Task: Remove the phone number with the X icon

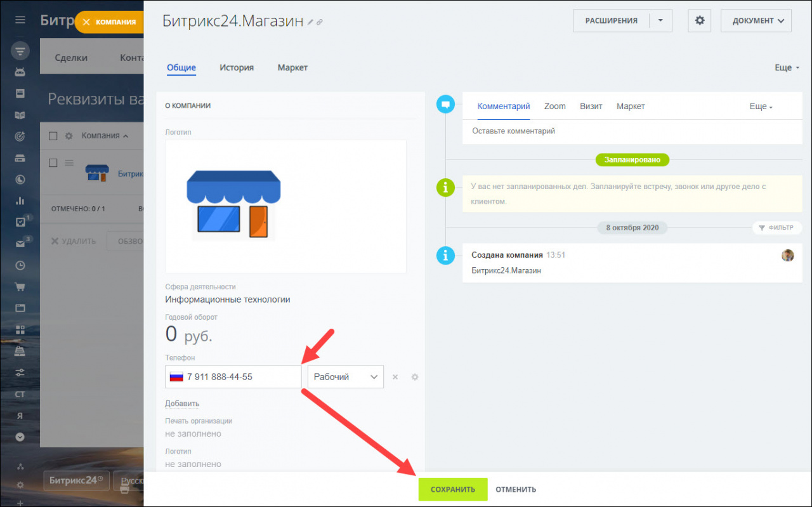Action: [x=395, y=377]
